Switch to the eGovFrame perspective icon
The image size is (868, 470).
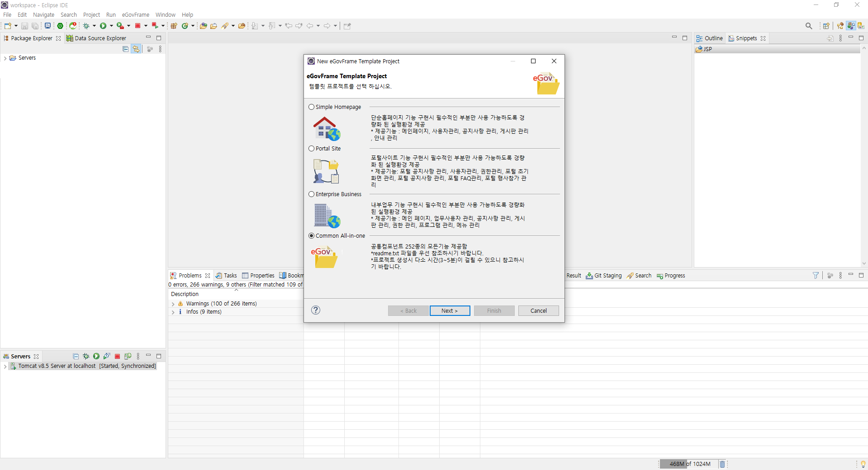click(851, 26)
